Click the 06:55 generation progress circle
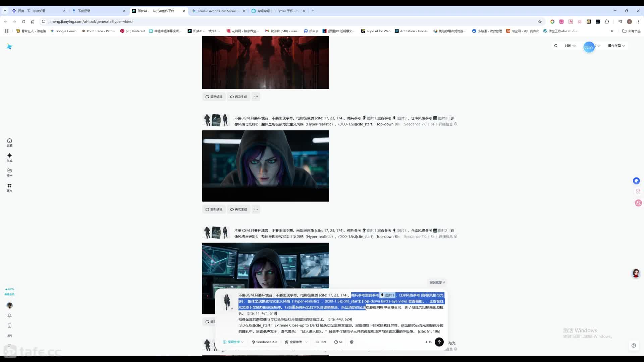This screenshot has height=362, width=644. point(589,47)
